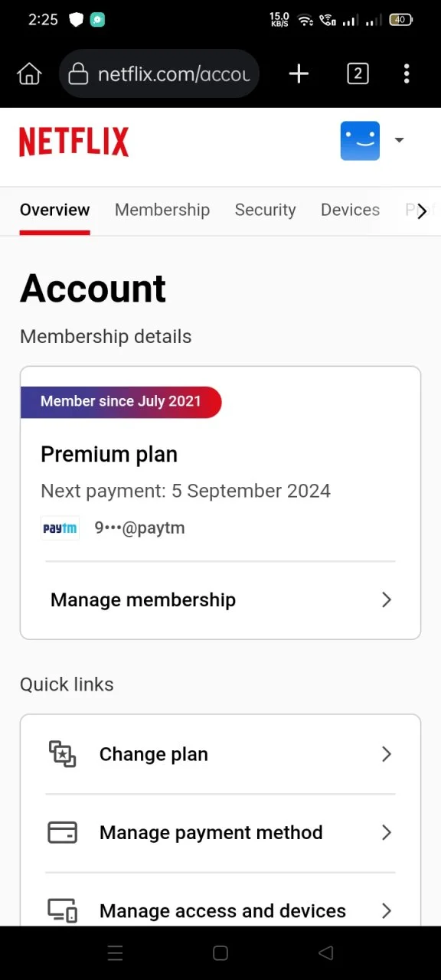
Task: Click the Netflix logo
Action: (x=73, y=142)
